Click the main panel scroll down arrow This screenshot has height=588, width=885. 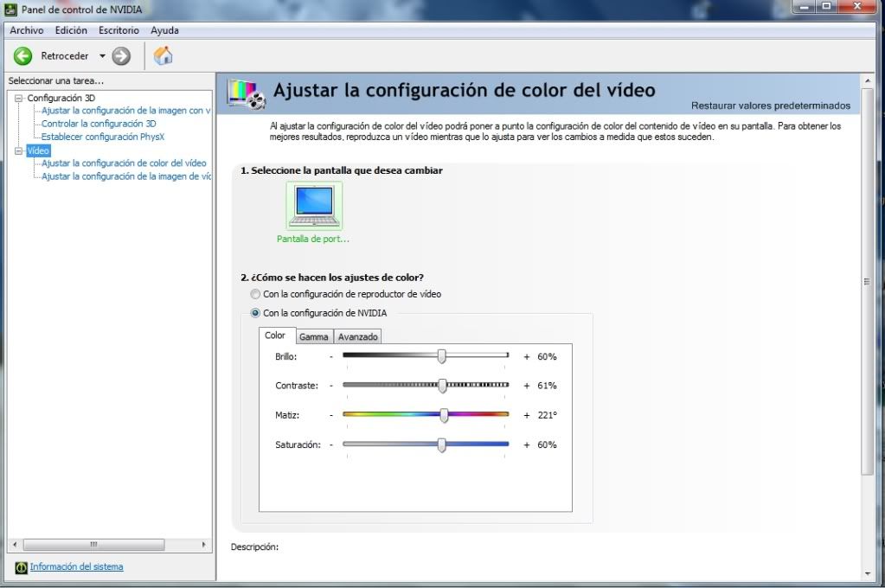coord(868,574)
